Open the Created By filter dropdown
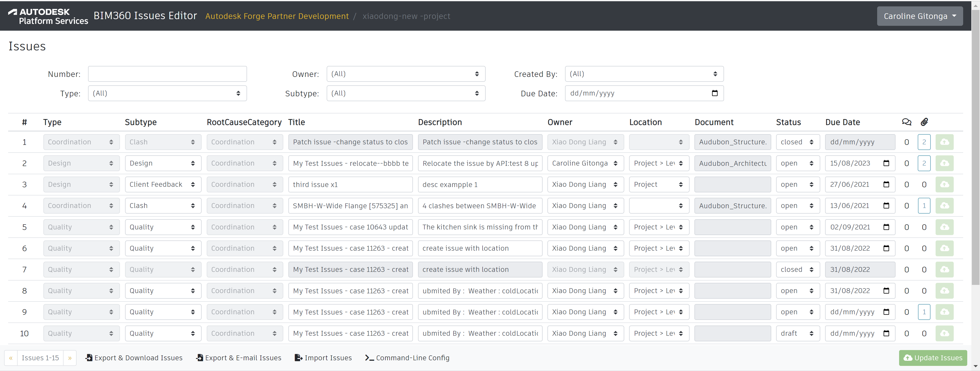980x371 pixels. pos(644,74)
